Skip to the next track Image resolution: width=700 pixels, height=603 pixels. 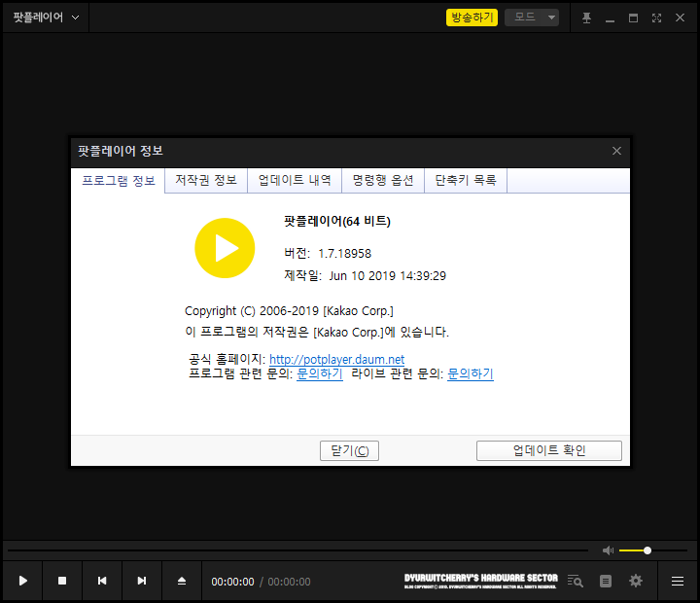pos(142,581)
